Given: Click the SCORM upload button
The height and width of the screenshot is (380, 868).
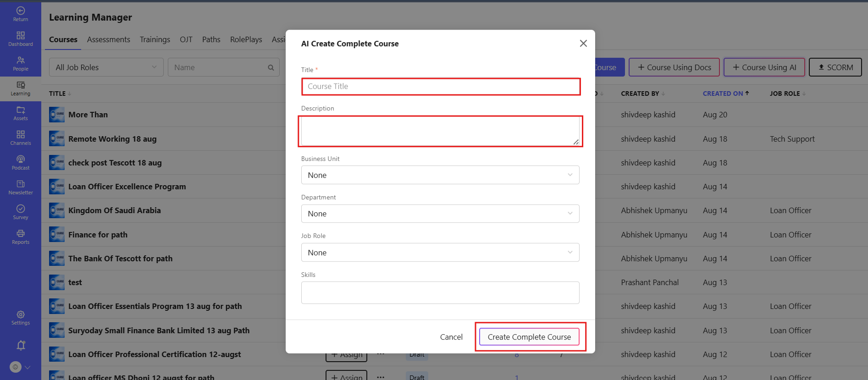Looking at the screenshot, I should 835,67.
